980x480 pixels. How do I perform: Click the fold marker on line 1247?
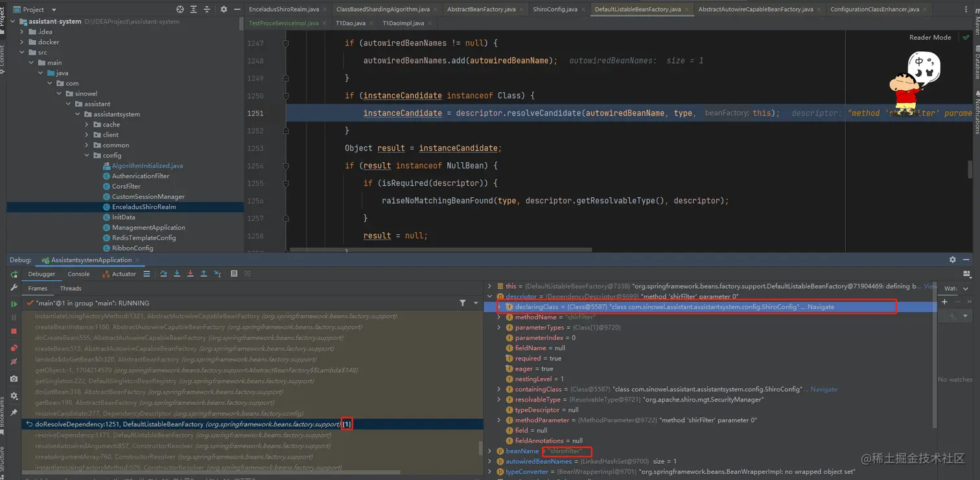point(286,43)
